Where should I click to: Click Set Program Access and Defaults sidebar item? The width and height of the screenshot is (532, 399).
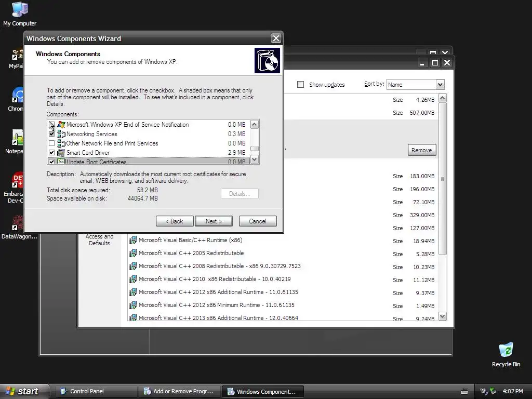(99, 240)
